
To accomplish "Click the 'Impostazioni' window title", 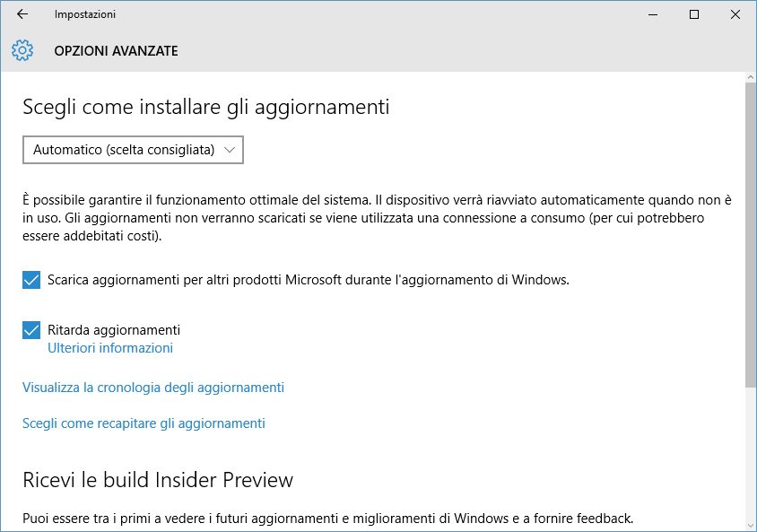I will tap(85, 14).
